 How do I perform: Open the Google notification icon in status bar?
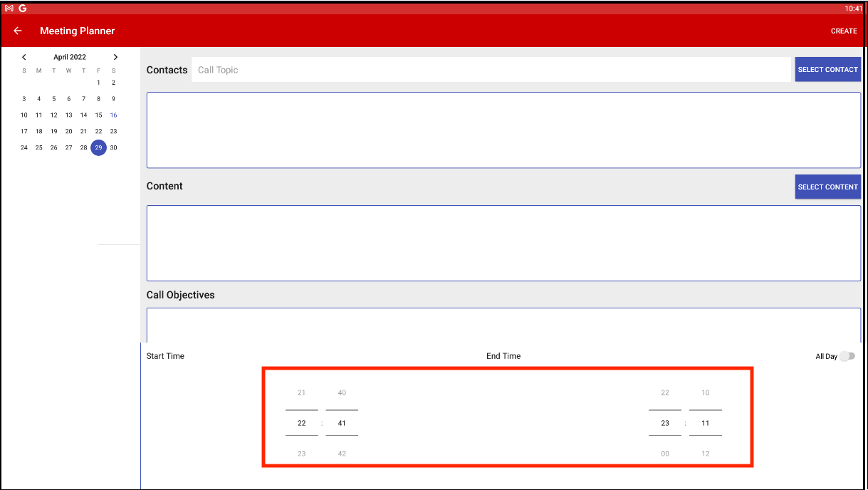[x=23, y=9]
